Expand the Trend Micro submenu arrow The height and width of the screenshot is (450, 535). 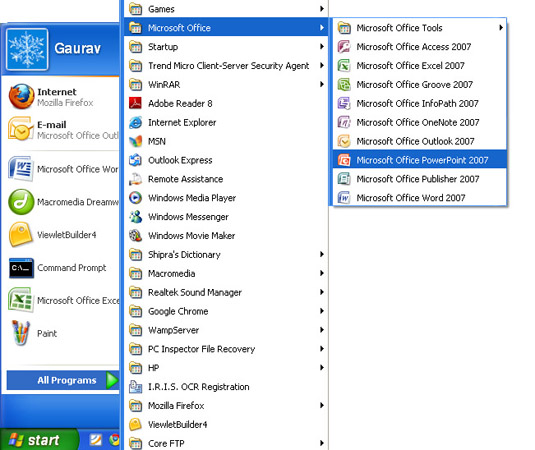(x=322, y=65)
